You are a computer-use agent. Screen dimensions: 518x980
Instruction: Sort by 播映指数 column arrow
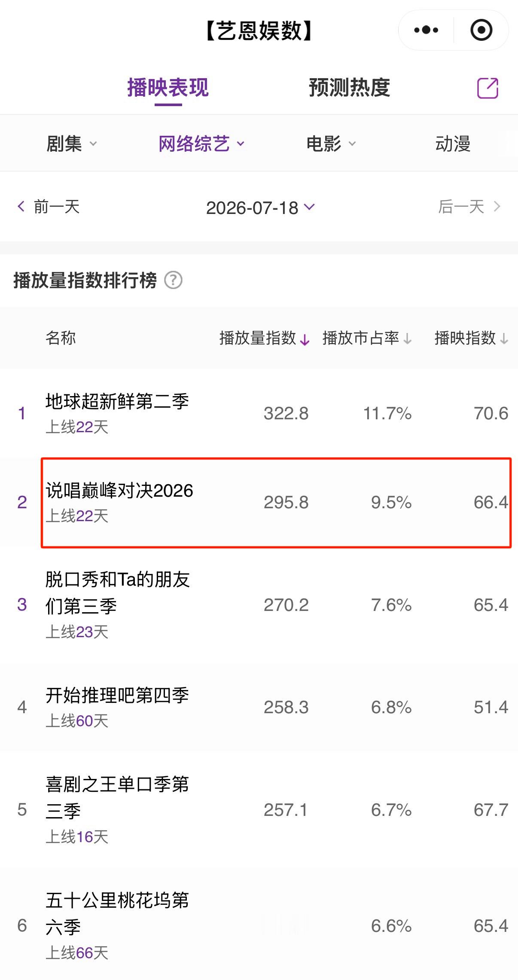(504, 339)
